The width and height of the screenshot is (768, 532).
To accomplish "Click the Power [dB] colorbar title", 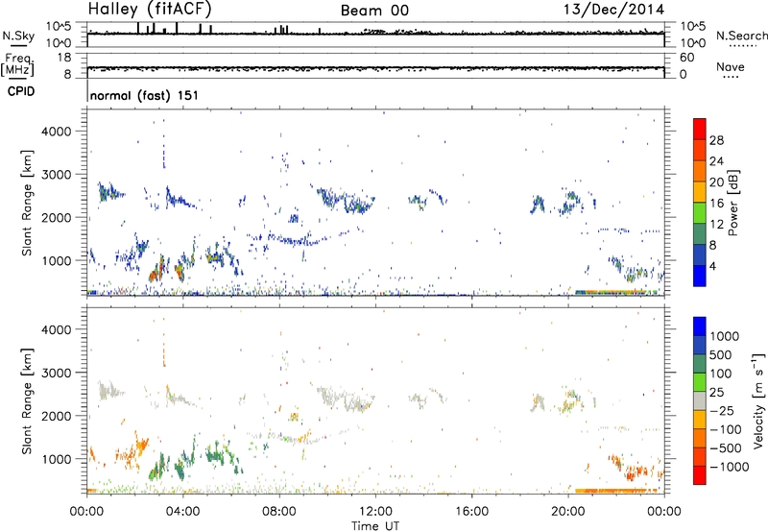I will point(732,203).
